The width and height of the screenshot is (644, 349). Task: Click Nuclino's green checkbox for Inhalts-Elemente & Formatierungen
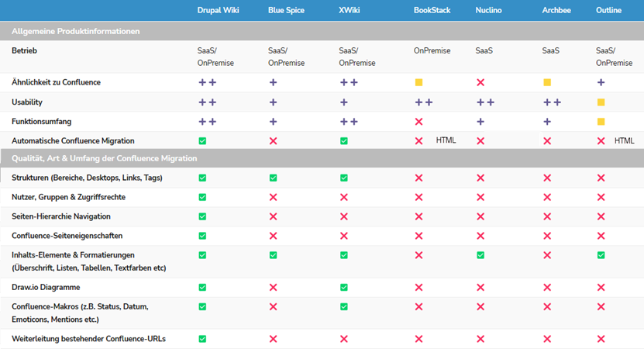pyautogui.click(x=480, y=255)
